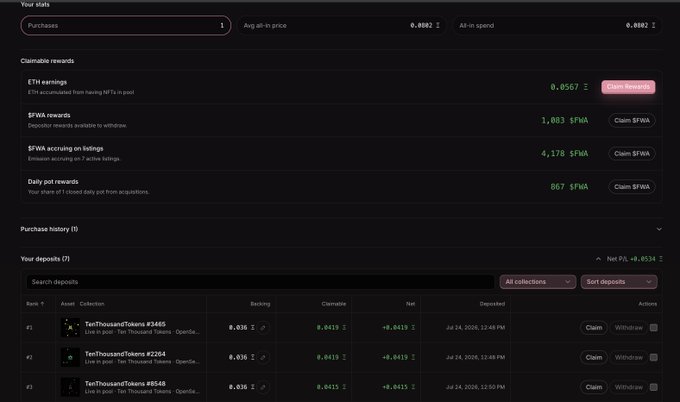Screen dimensions: 680x402
Task: Withdraw TenThousandTokens #2264 from pool
Action: click(629, 357)
